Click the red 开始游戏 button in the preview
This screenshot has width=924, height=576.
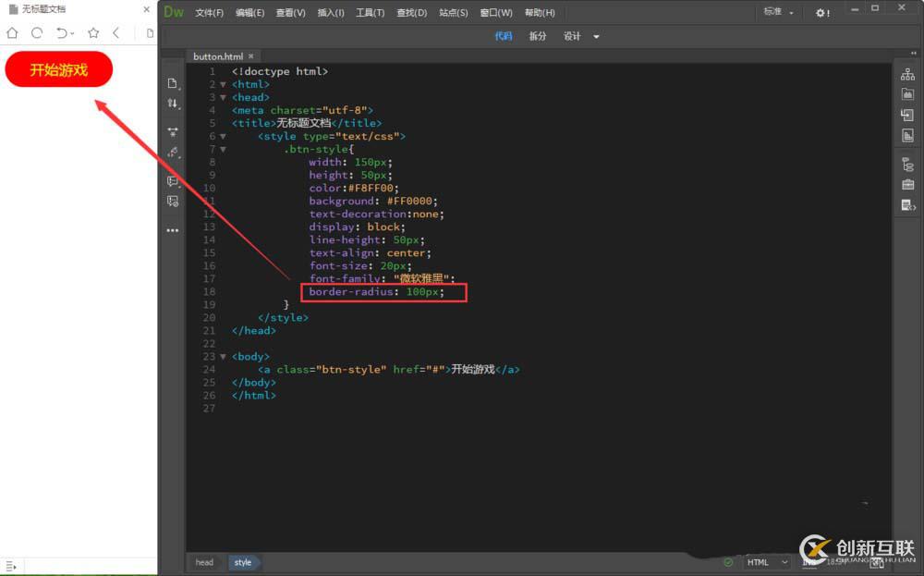58,68
